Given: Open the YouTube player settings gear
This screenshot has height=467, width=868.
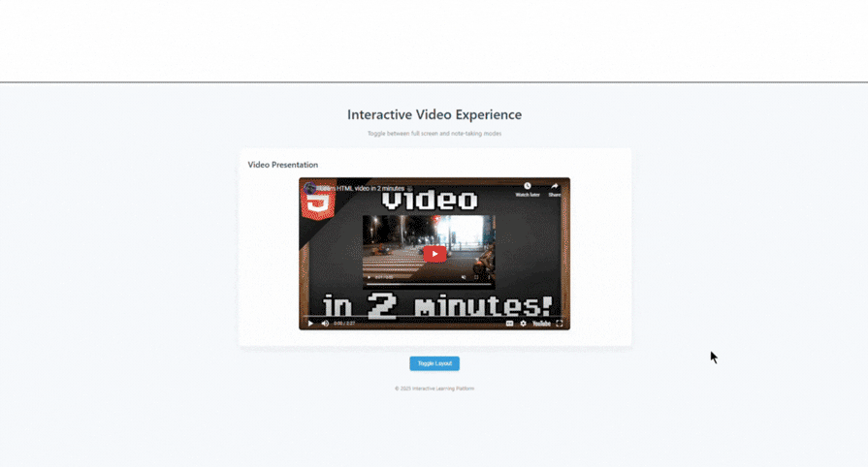Looking at the screenshot, I should (x=523, y=324).
